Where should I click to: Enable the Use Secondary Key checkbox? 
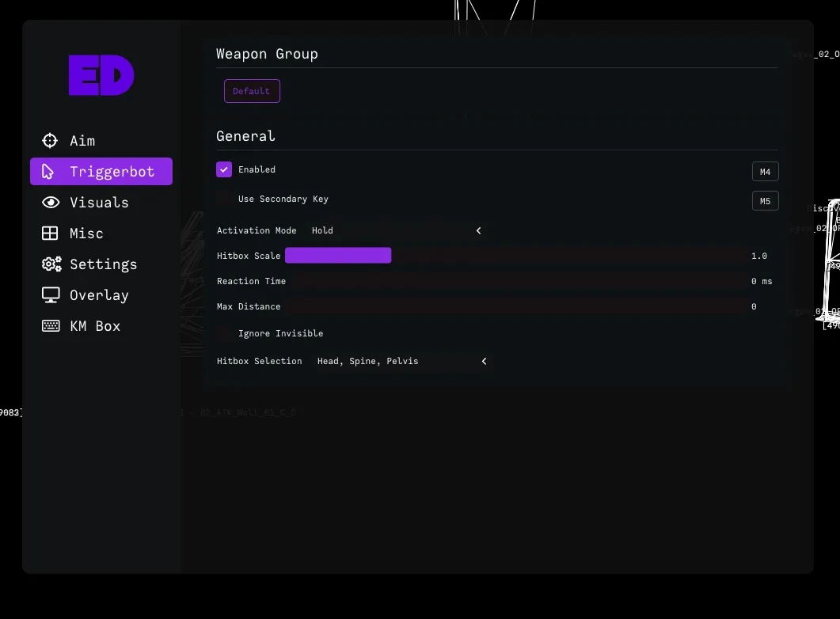click(224, 199)
